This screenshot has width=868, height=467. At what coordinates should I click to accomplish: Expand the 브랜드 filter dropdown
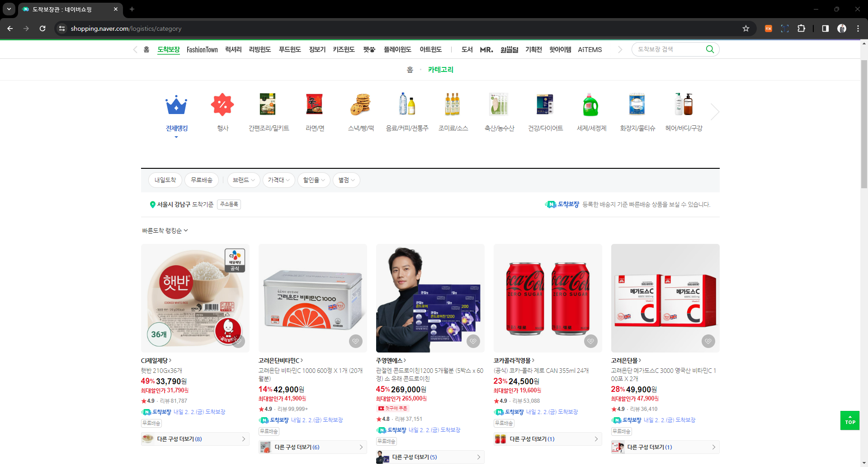(244, 180)
